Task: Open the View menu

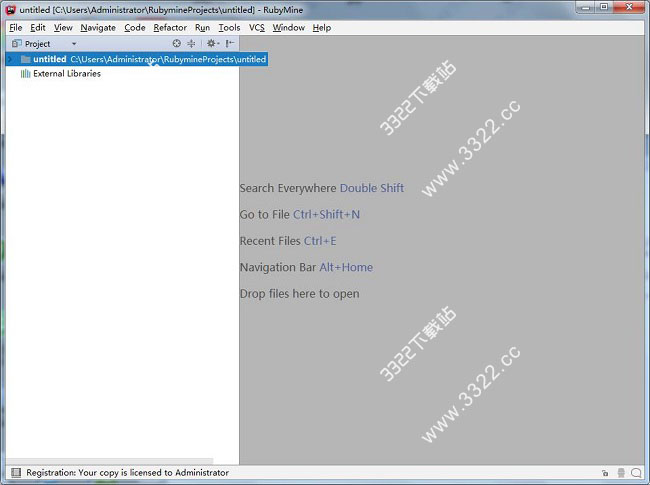Action: 63,28
